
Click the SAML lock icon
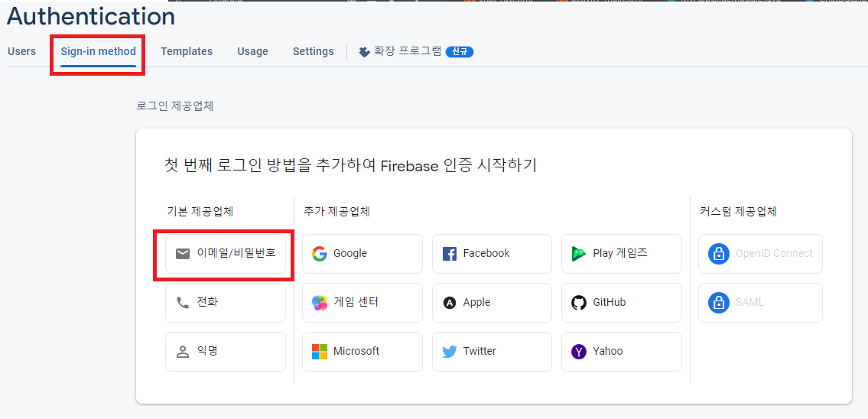coord(719,303)
